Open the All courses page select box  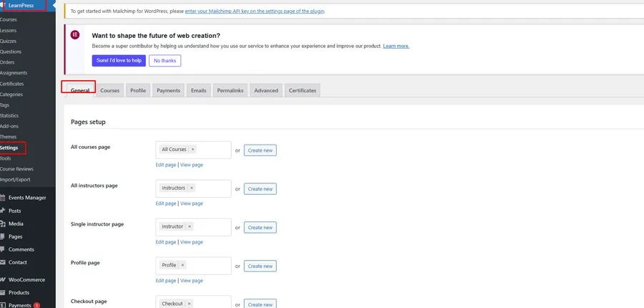(x=193, y=150)
